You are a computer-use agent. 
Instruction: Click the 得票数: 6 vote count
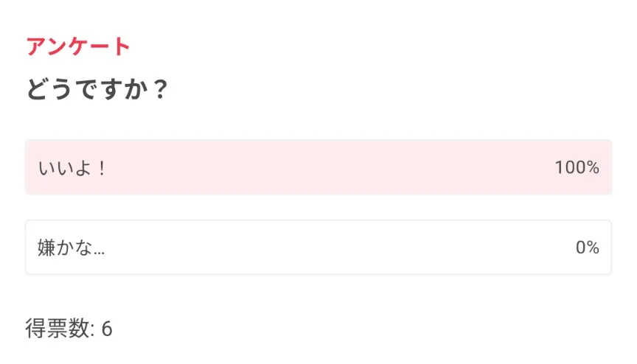[69, 329]
